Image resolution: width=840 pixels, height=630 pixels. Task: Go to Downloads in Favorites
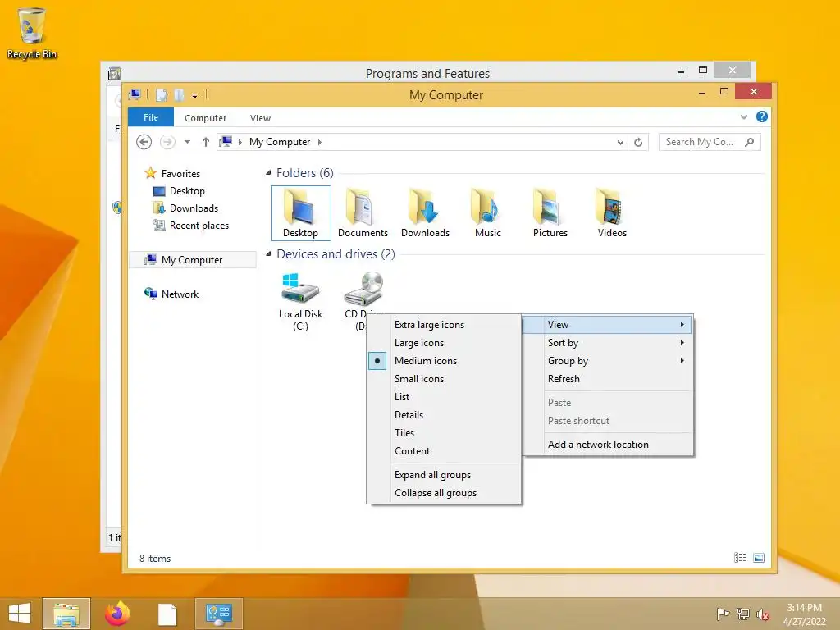tap(185, 208)
